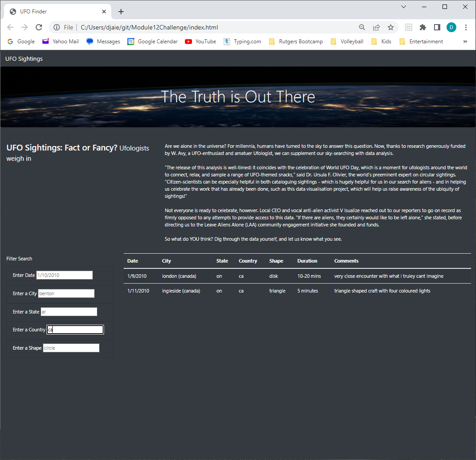Click the 10-20 mins duration cell

(309, 276)
